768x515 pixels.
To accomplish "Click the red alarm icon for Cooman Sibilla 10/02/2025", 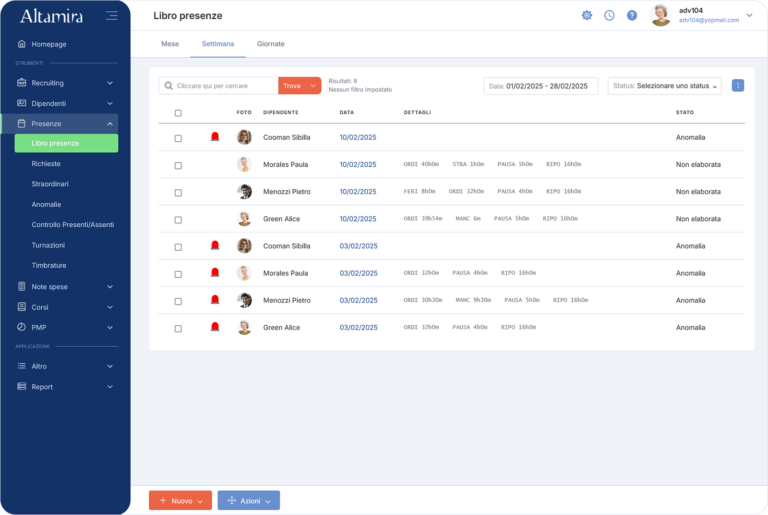I will point(214,137).
